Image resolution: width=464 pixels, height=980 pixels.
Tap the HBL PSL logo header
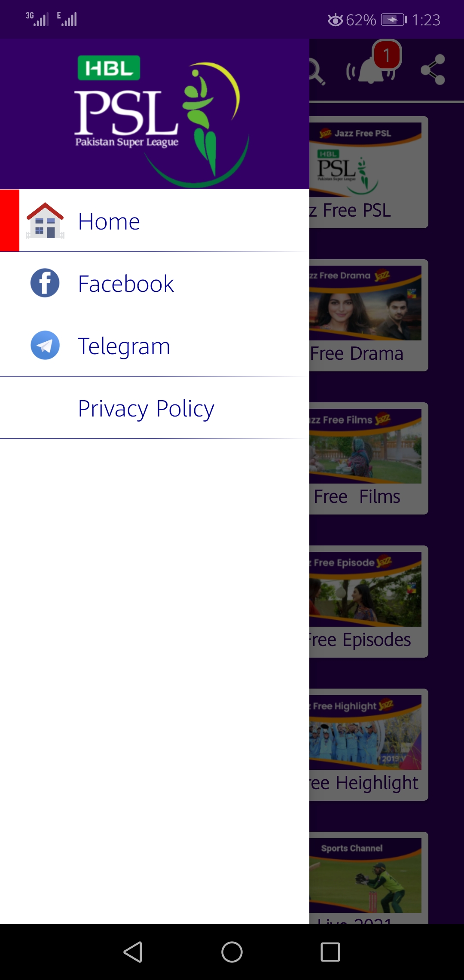click(x=155, y=114)
